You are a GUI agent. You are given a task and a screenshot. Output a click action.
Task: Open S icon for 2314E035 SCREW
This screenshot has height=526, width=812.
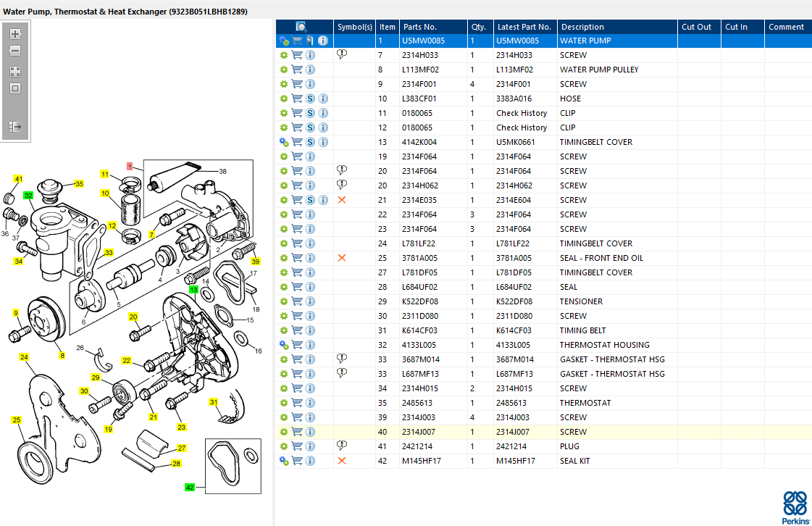coord(310,200)
